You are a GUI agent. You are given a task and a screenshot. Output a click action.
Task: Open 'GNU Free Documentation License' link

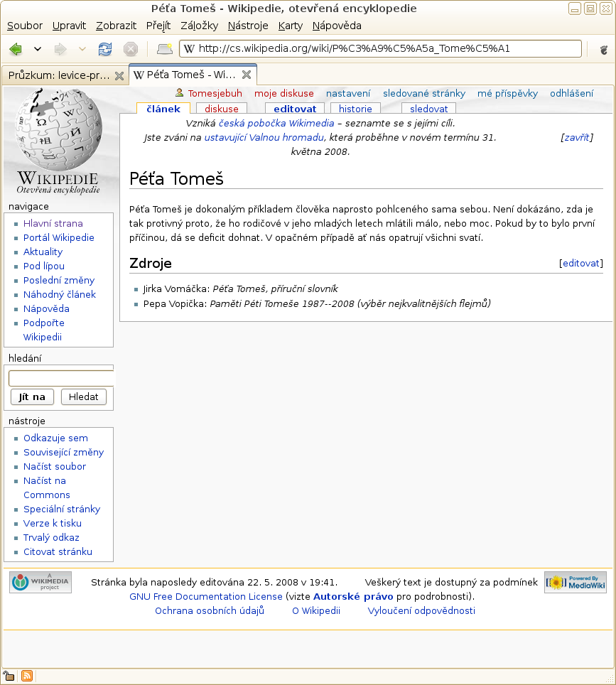point(206,596)
